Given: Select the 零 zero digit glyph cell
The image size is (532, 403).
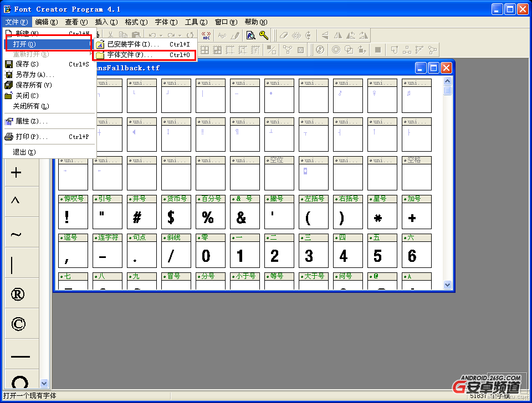Looking at the screenshot, I should click(x=211, y=251).
